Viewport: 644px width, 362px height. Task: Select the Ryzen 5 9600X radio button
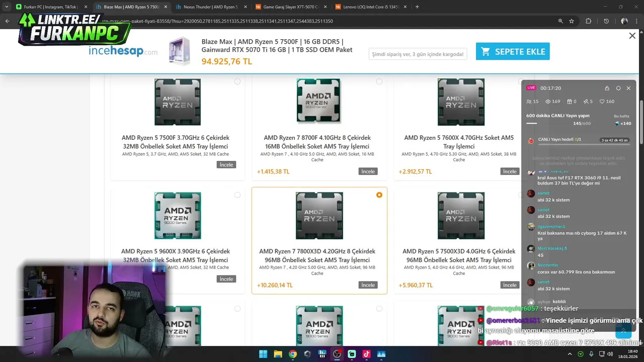tap(237, 195)
